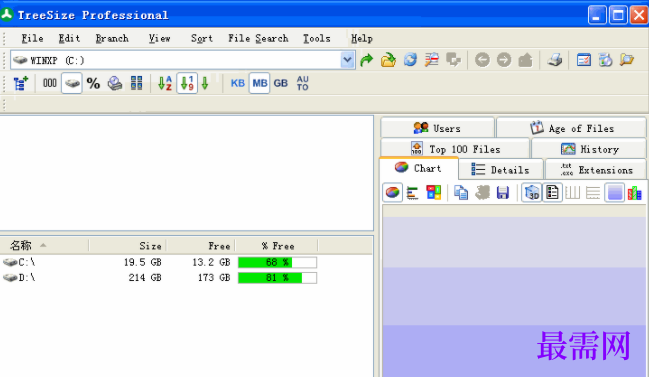Open the Edit menu

69,38
